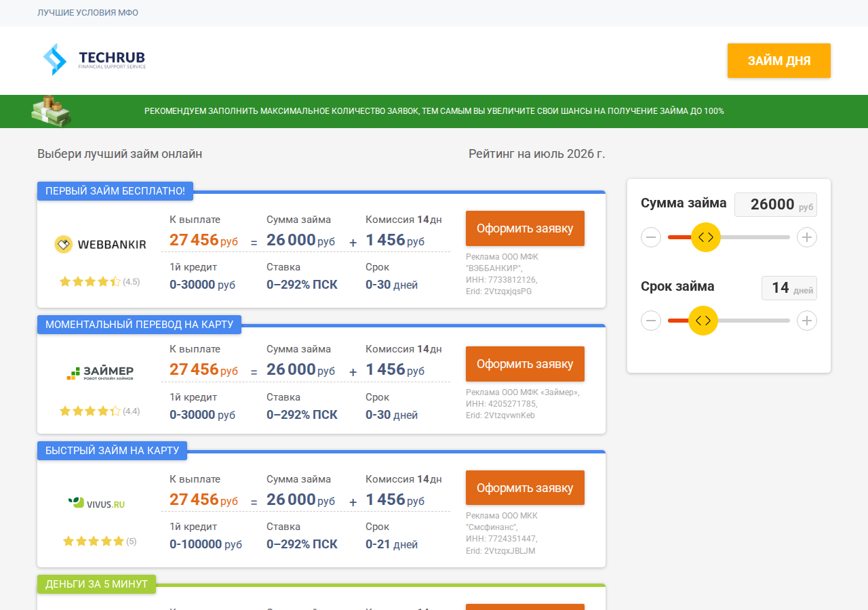Click Оформить заявку for Webbankir

[525, 228]
